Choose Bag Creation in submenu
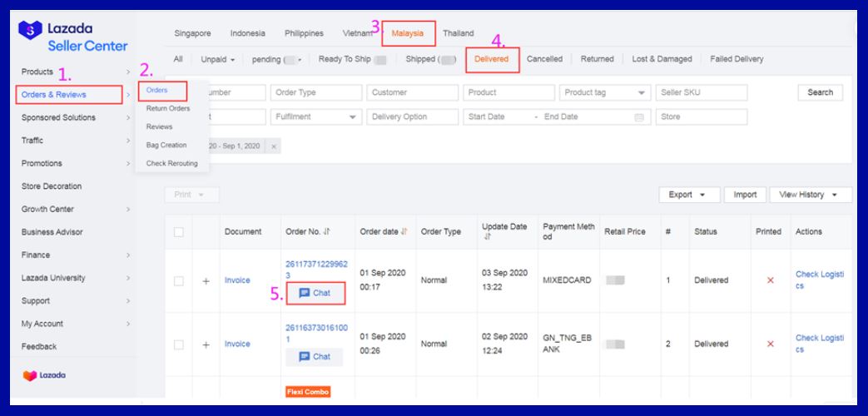The width and height of the screenshot is (868, 416). click(x=166, y=145)
